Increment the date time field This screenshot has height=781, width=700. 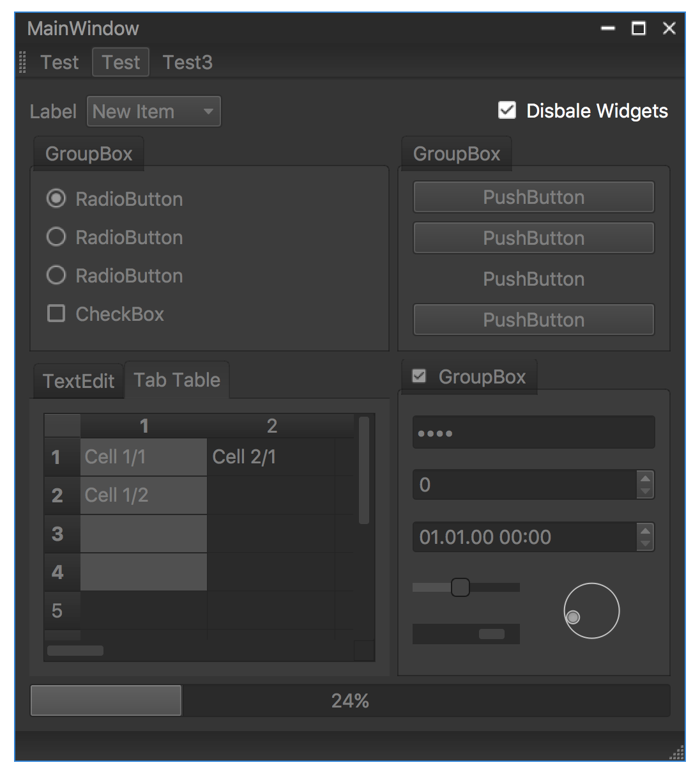645,531
